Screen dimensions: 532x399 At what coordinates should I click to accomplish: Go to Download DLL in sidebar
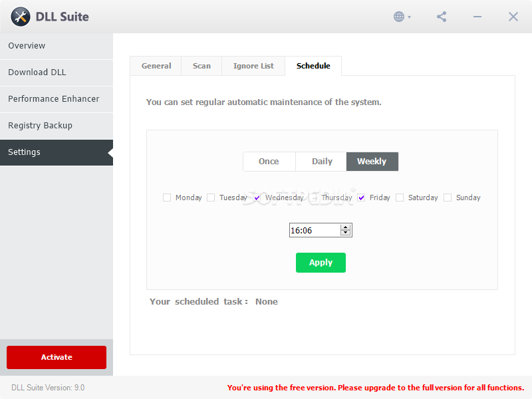coord(57,72)
